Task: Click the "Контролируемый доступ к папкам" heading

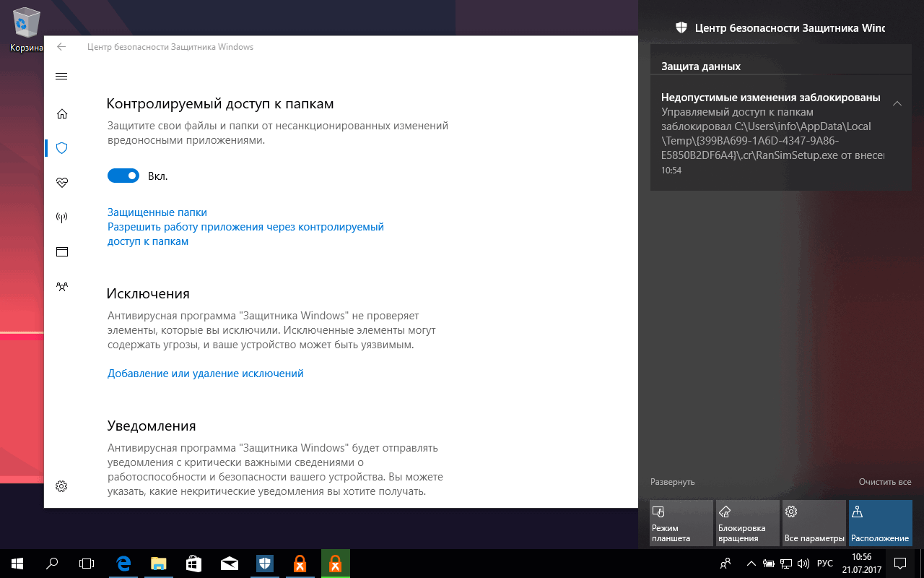Action: pyautogui.click(x=220, y=104)
